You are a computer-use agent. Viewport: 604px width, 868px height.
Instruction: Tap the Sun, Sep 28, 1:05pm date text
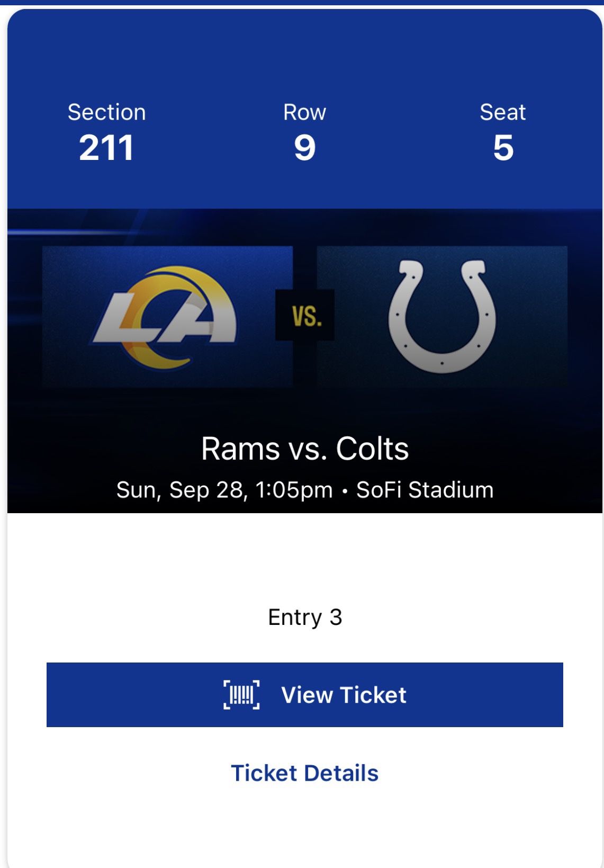coord(224,490)
